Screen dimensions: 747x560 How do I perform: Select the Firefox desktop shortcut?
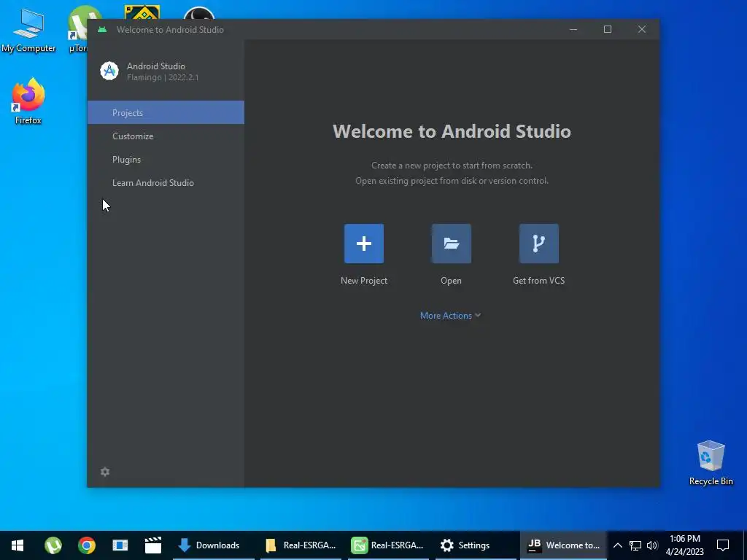(x=28, y=101)
